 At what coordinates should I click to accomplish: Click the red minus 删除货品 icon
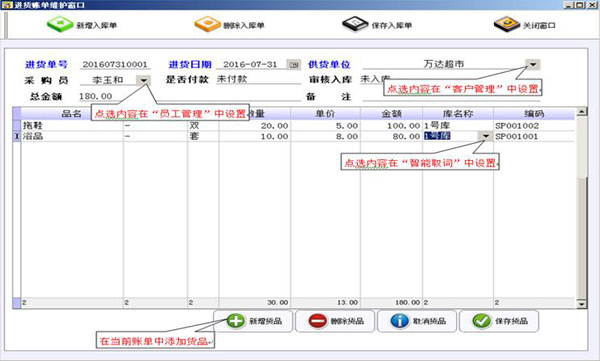click(318, 321)
